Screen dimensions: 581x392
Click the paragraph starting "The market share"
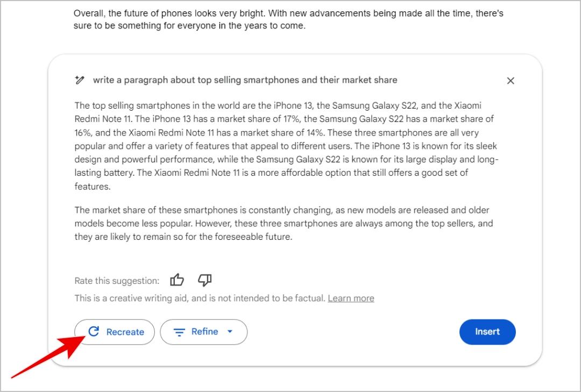click(284, 223)
